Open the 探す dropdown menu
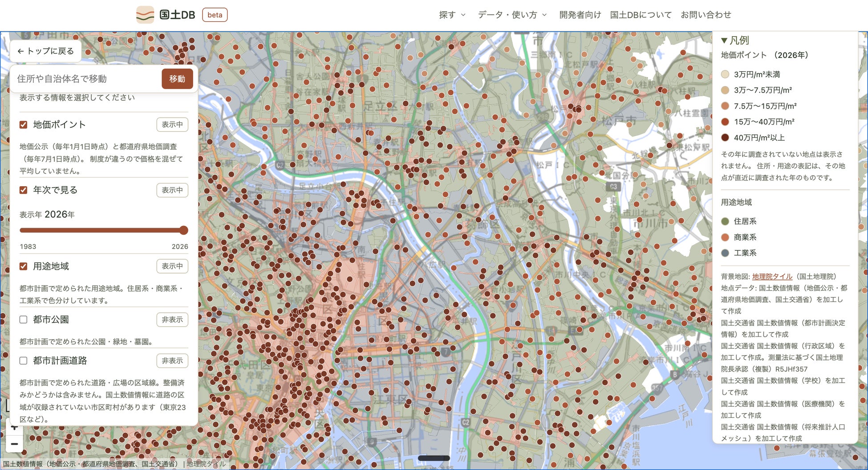 [452, 15]
